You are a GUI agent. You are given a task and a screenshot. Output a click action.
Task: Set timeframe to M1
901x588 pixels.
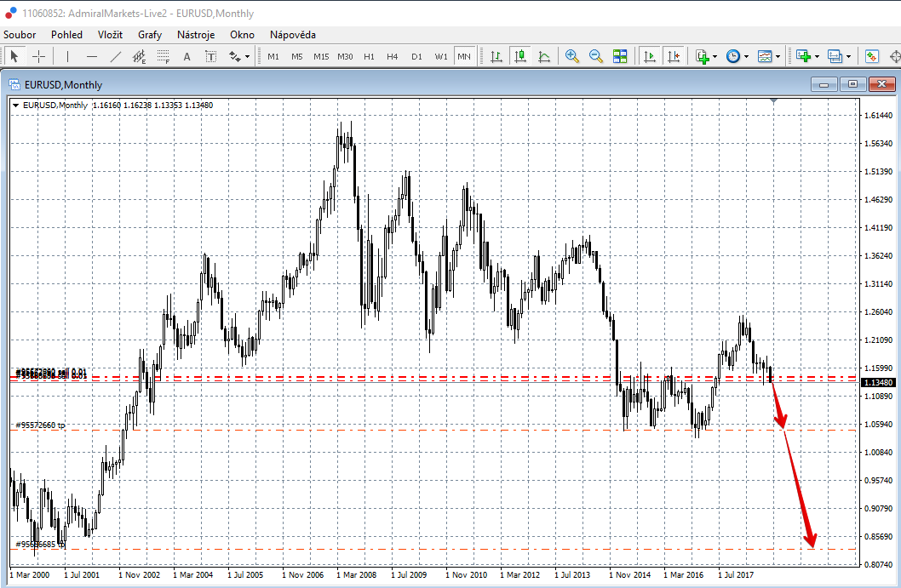click(x=273, y=56)
